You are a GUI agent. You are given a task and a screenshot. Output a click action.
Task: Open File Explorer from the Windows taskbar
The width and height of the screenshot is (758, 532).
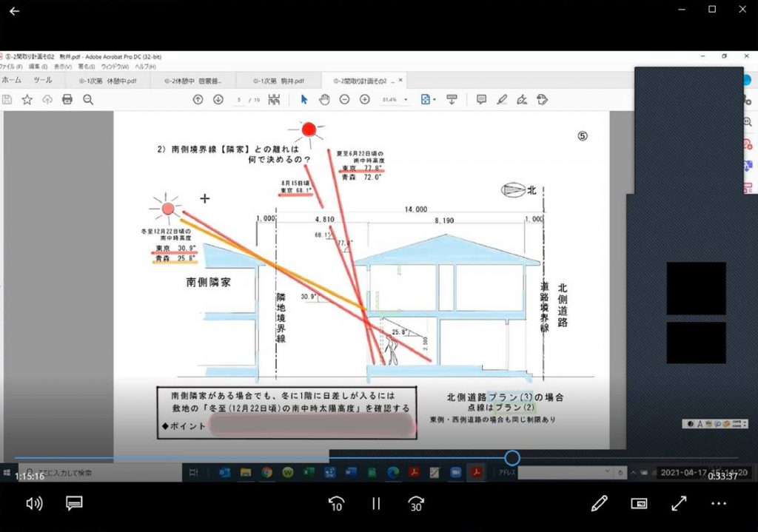(x=246, y=473)
